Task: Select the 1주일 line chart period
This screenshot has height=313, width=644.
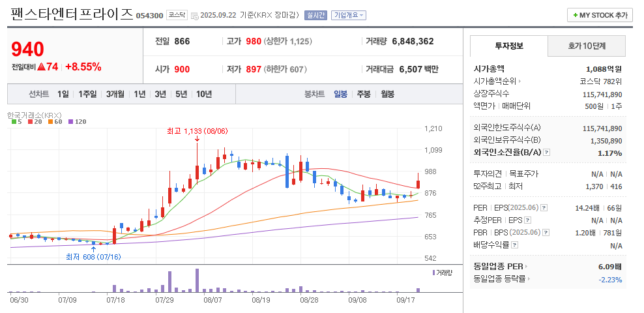Action: pyautogui.click(x=87, y=94)
